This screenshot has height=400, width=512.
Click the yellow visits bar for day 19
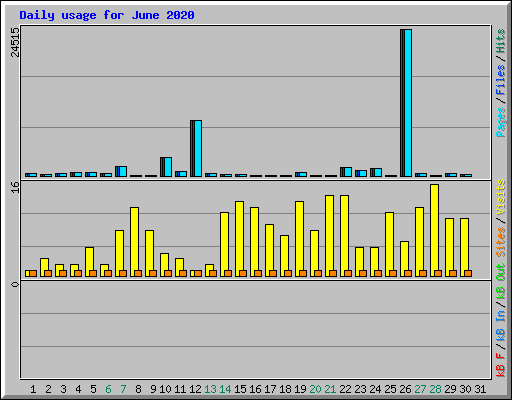299,239
